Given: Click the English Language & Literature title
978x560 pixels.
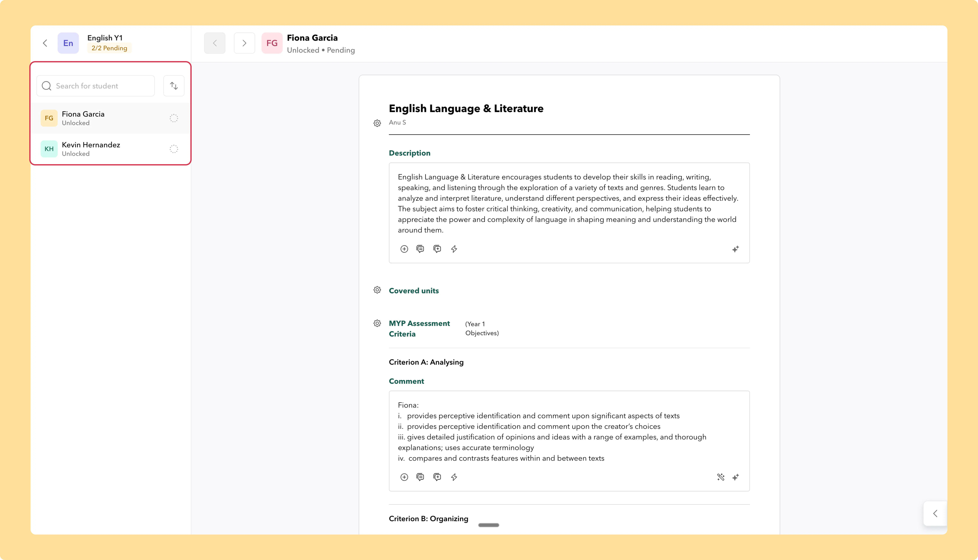Looking at the screenshot, I should (x=466, y=108).
